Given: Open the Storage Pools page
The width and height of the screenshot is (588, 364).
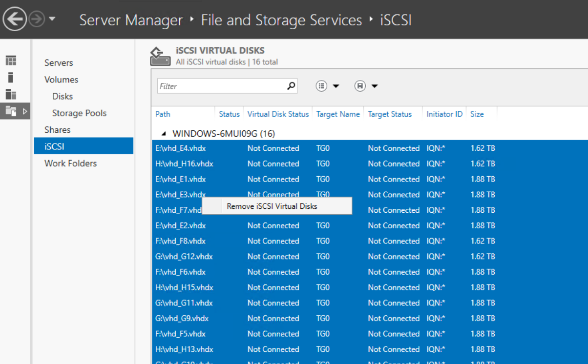Looking at the screenshot, I should tap(79, 113).
